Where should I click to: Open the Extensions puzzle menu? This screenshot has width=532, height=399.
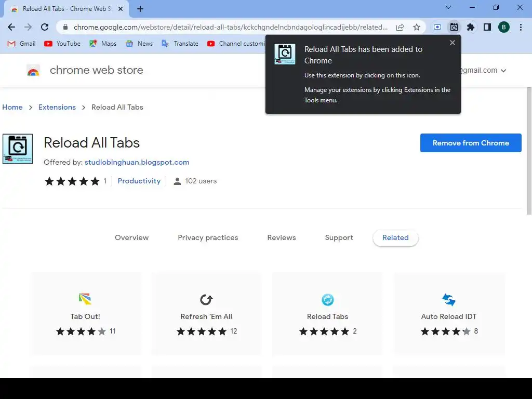click(471, 27)
